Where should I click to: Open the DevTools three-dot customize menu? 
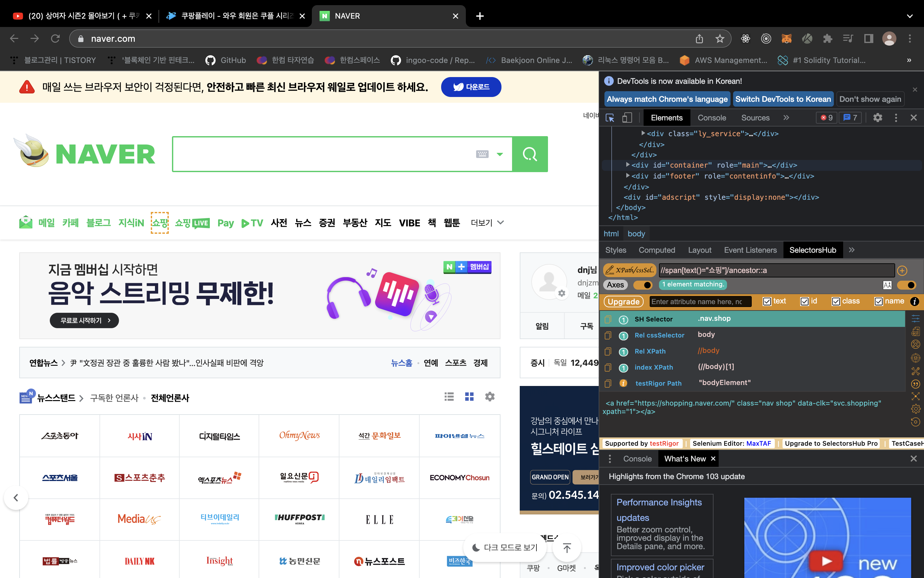[896, 118]
